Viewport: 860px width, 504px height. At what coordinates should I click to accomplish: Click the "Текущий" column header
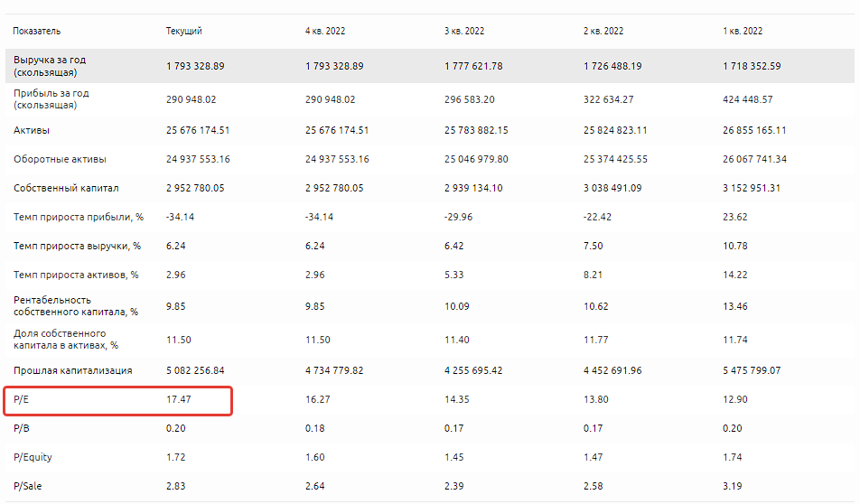tap(183, 31)
